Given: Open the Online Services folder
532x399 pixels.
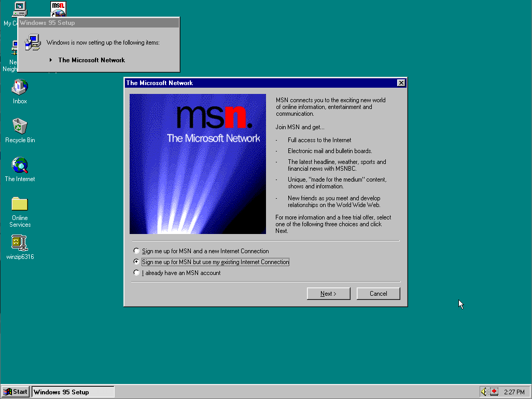Looking at the screenshot, I should point(19,204).
